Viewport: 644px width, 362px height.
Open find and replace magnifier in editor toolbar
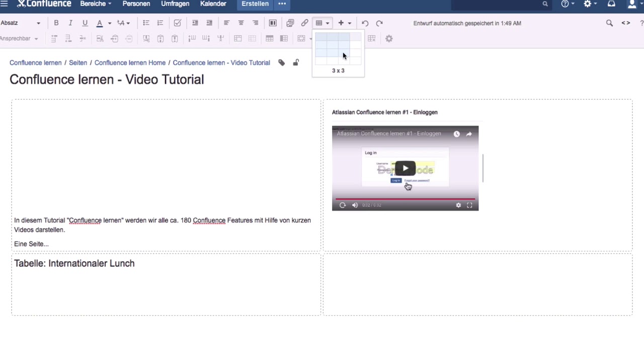coord(609,23)
